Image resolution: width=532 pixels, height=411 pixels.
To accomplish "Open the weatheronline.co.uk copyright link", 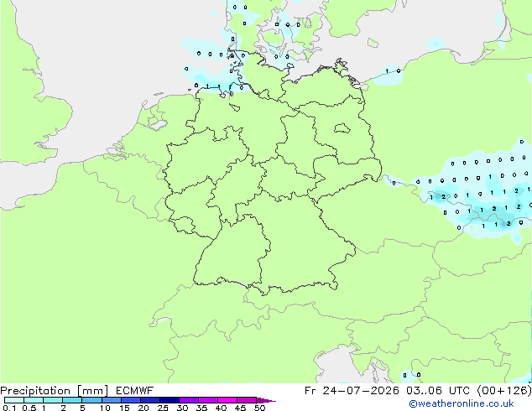I will click(x=462, y=403).
